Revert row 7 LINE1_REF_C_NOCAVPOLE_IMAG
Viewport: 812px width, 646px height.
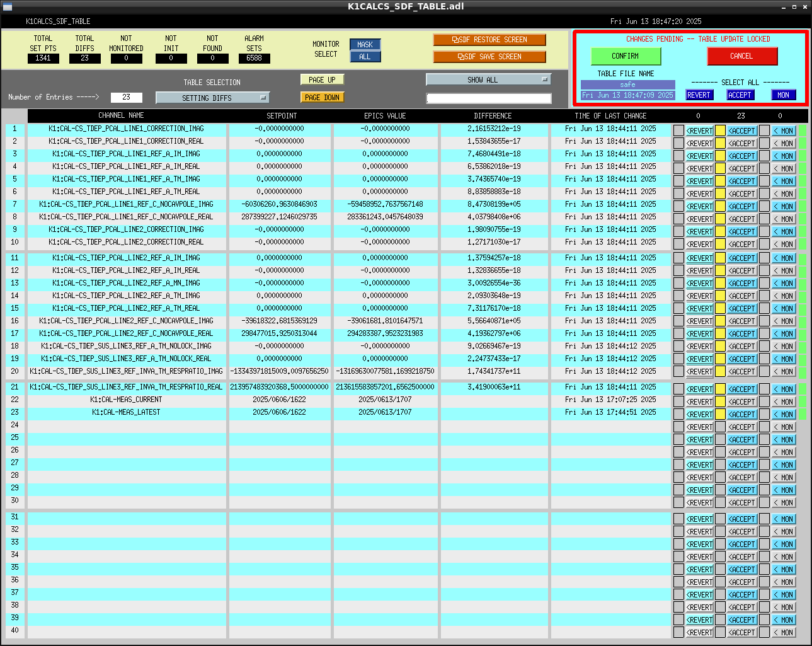[699, 207]
